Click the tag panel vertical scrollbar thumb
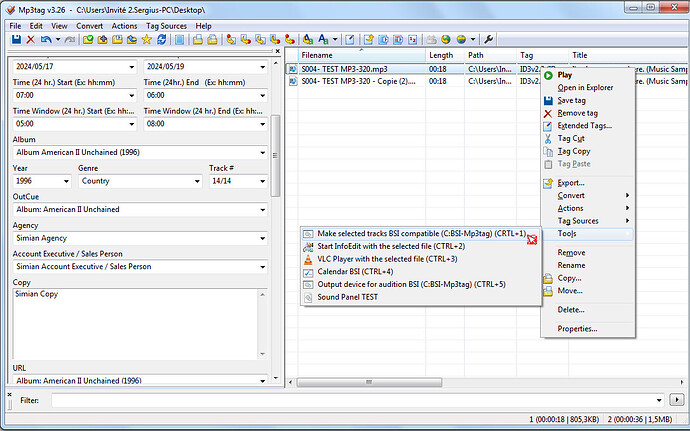 275,156
